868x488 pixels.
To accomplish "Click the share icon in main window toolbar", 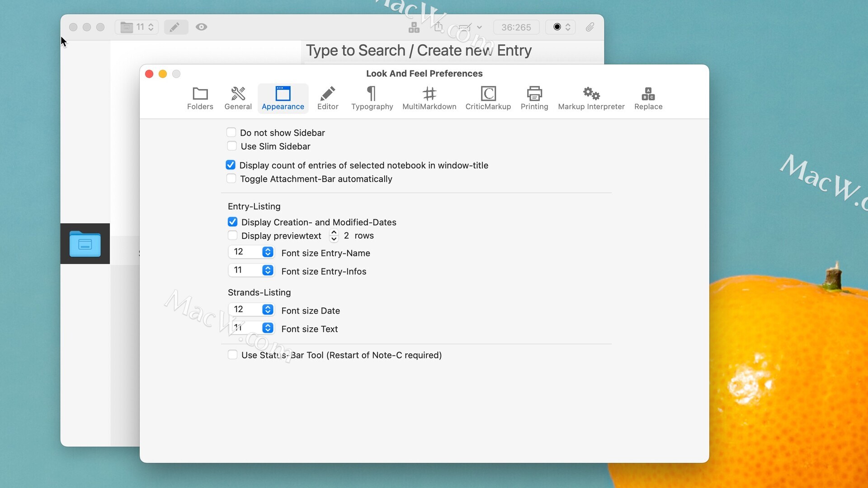I will (438, 27).
